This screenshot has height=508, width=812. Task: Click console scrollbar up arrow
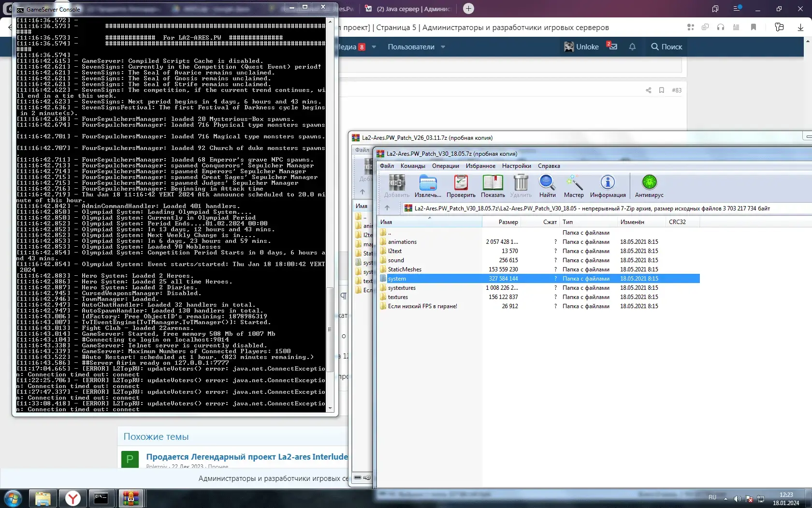click(x=330, y=21)
